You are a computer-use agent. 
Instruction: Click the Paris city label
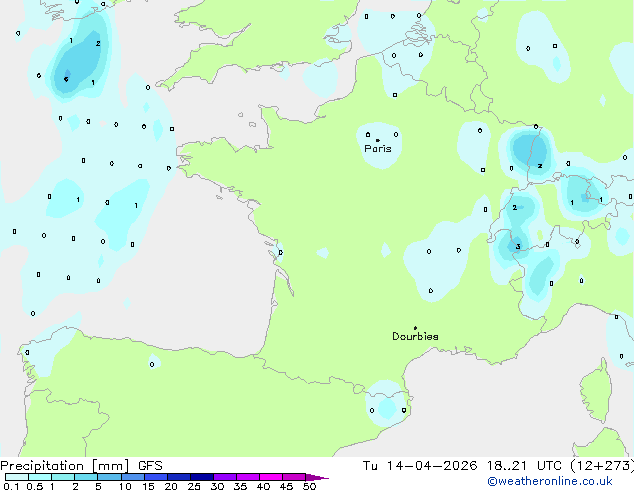(378, 148)
